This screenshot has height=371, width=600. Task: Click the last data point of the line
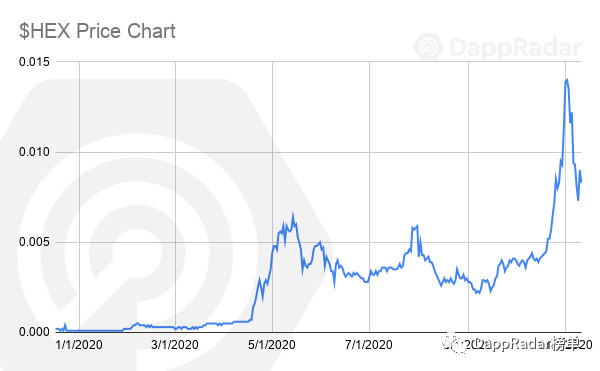(x=581, y=181)
